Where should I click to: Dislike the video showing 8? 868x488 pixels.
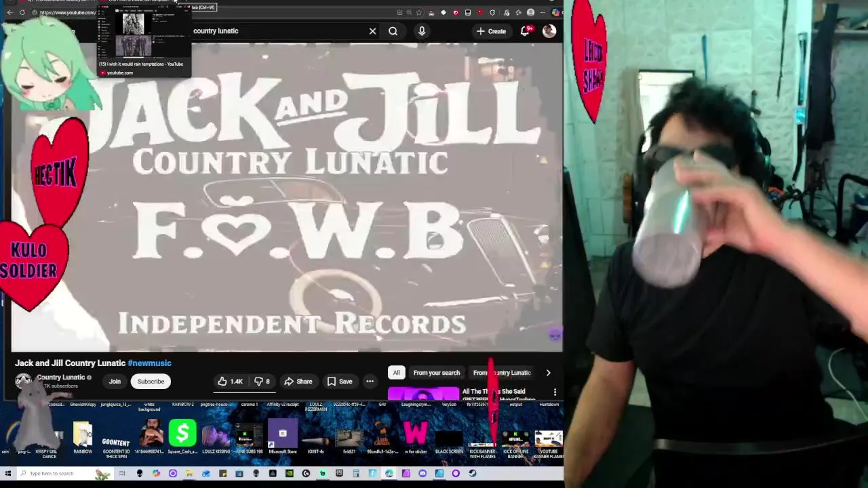click(x=262, y=382)
